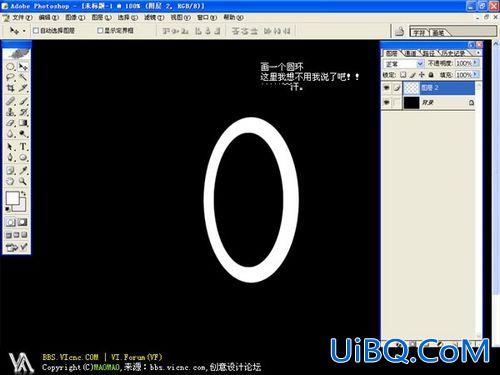500x375 pixels.
Task: Select the Zoom magnifier tool
Action: pyautogui.click(x=23, y=181)
